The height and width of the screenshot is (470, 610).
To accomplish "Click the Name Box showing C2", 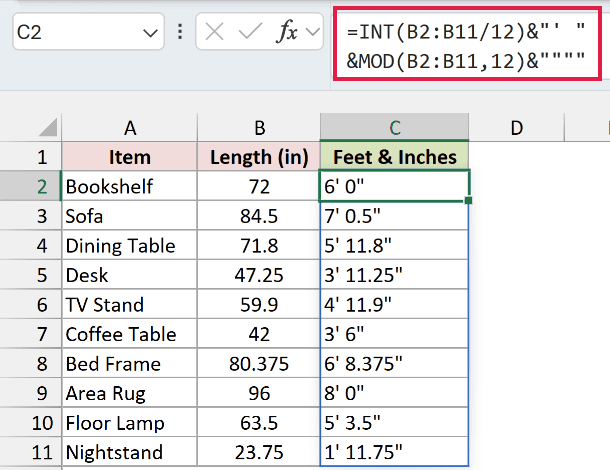I will 88,32.
